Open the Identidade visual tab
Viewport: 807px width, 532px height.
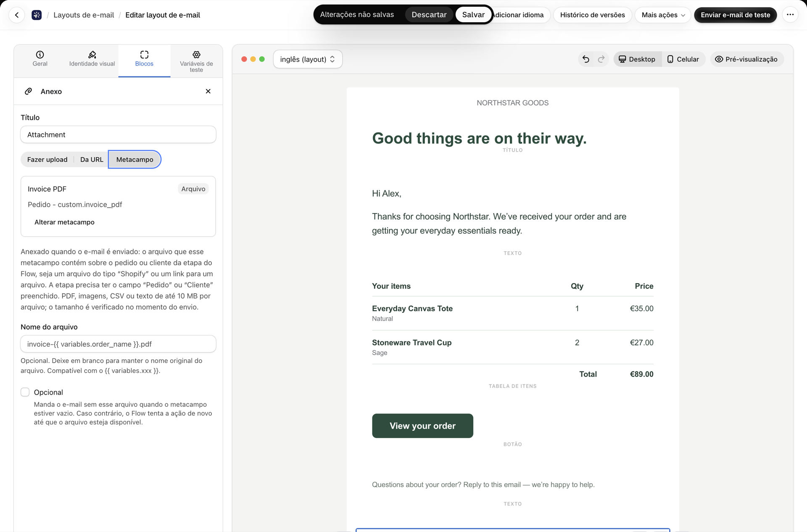92,59
